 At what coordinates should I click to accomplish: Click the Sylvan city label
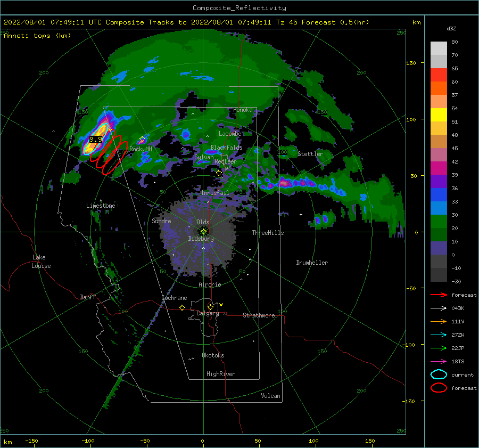tap(204, 157)
